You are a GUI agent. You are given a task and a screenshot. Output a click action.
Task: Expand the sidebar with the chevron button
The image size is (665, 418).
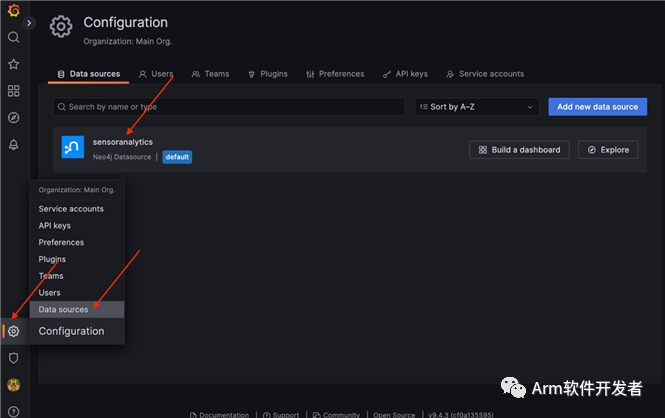pos(29,23)
